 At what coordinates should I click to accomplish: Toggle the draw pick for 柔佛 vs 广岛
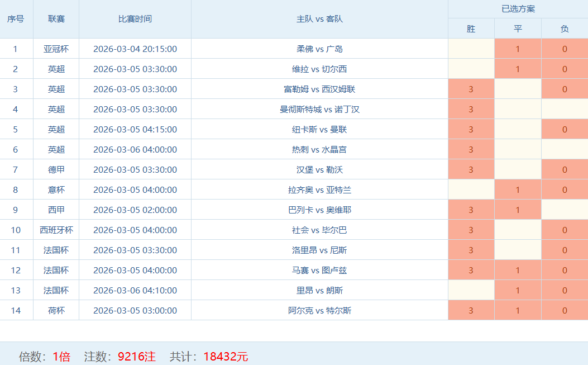point(518,49)
